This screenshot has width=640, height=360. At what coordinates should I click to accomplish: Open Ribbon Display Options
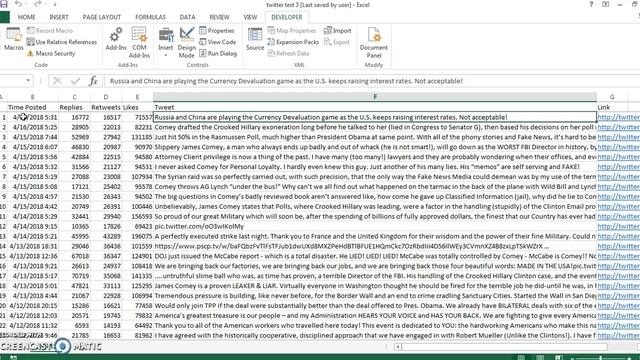click(x=606, y=4)
